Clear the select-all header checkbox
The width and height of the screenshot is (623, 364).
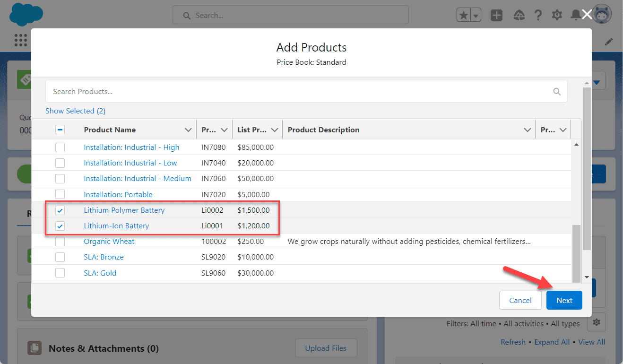tap(60, 129)
